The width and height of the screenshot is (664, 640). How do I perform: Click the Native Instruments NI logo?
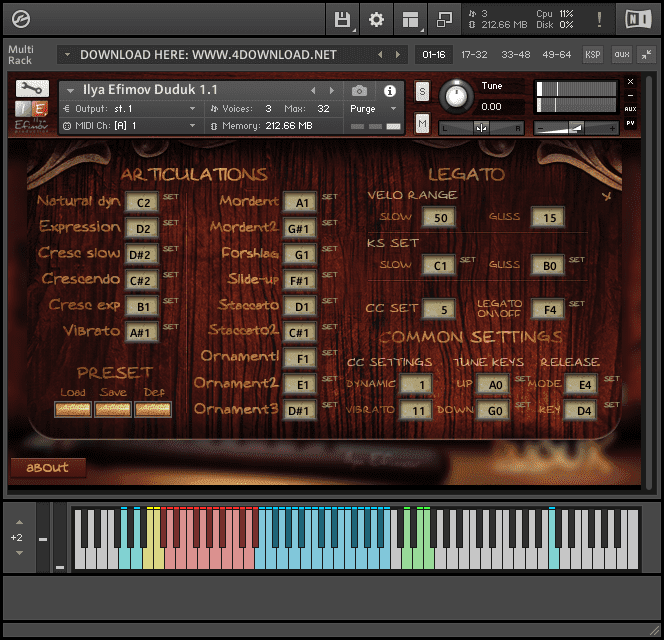(638, 19)
